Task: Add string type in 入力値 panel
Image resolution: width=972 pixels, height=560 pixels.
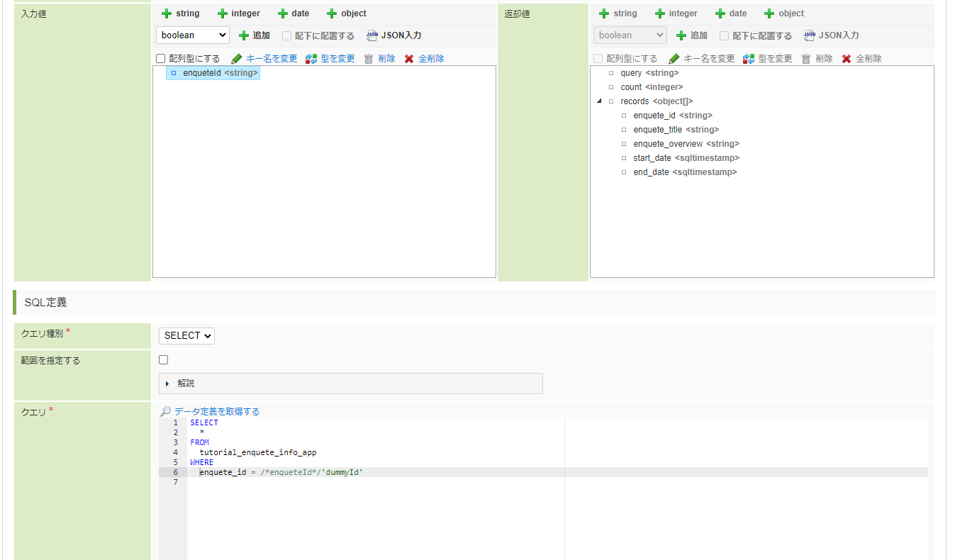Action: [x=181, y=13]
